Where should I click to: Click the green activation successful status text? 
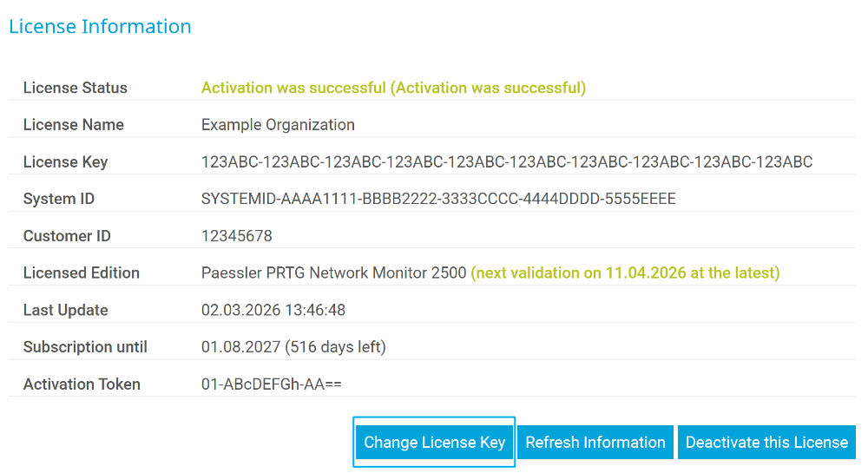(x=393, y=88)
